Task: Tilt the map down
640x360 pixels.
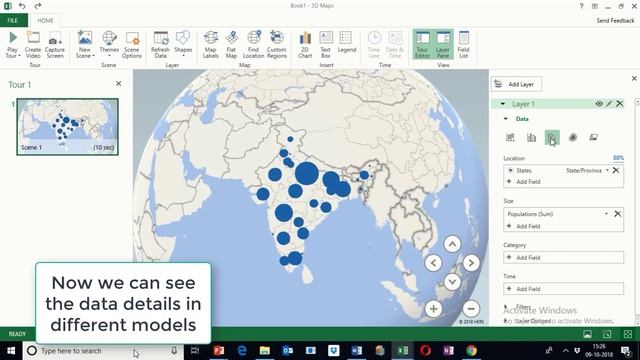Action: [x=452, y=282]
